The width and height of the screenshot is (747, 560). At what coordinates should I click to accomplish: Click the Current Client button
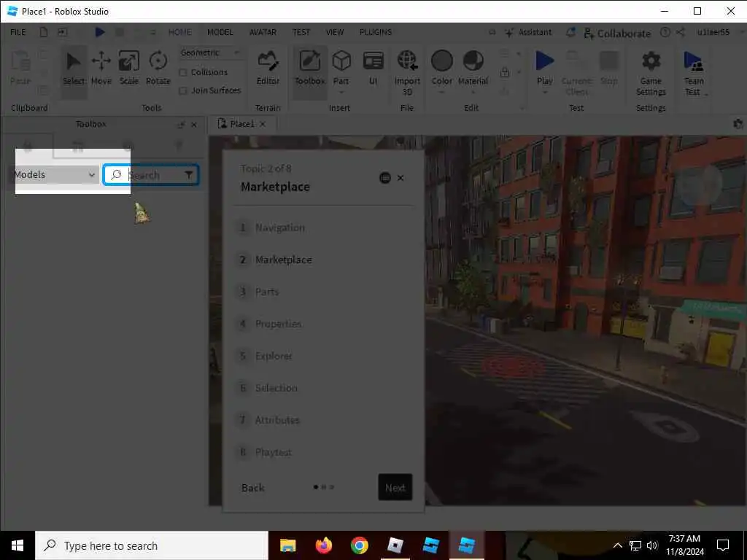tap(577, 72)
